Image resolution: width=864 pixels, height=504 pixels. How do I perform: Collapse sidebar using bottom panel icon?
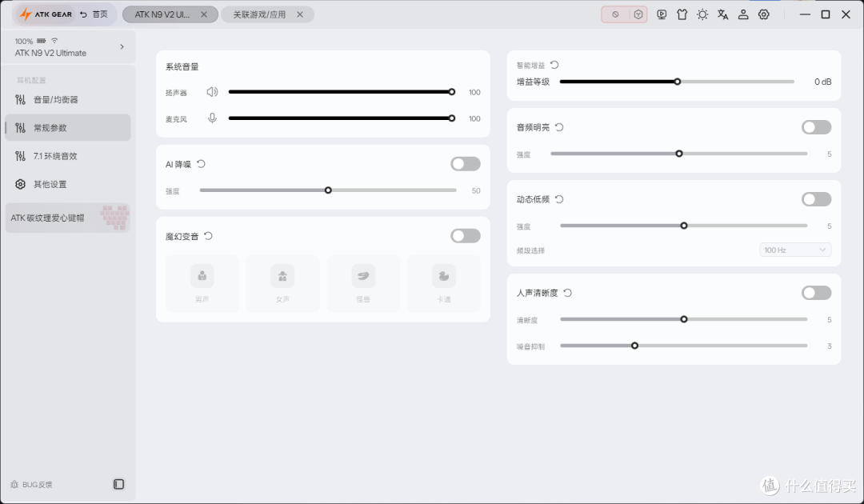coord(118,484)
